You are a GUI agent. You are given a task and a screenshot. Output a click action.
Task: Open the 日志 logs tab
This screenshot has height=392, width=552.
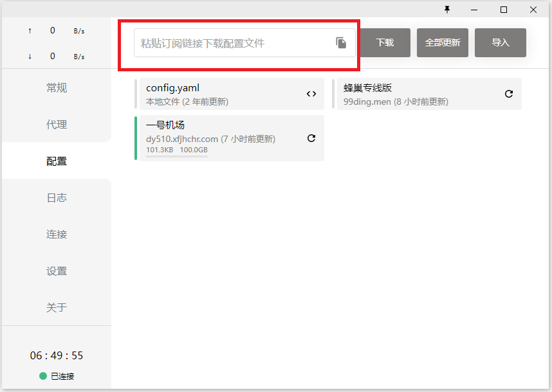tap(57, 197)
